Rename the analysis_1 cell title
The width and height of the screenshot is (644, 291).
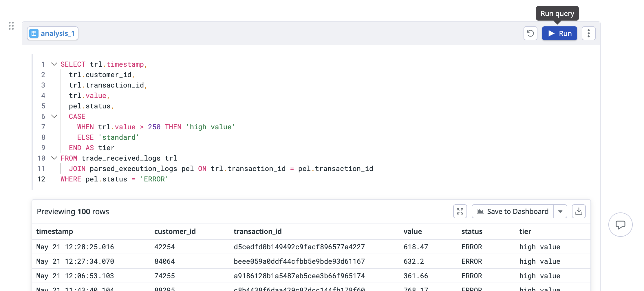pyautogui.click(x=58, y=33)
